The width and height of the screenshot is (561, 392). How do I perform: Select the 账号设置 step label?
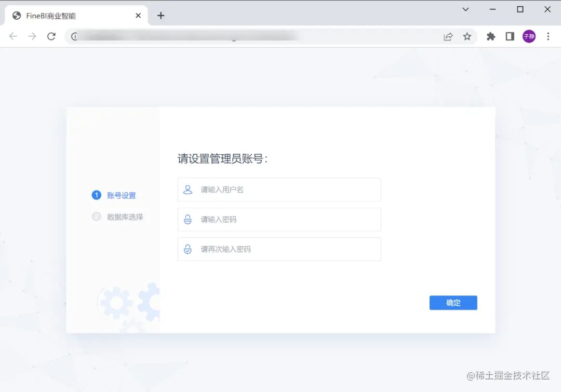pos(122,195)
